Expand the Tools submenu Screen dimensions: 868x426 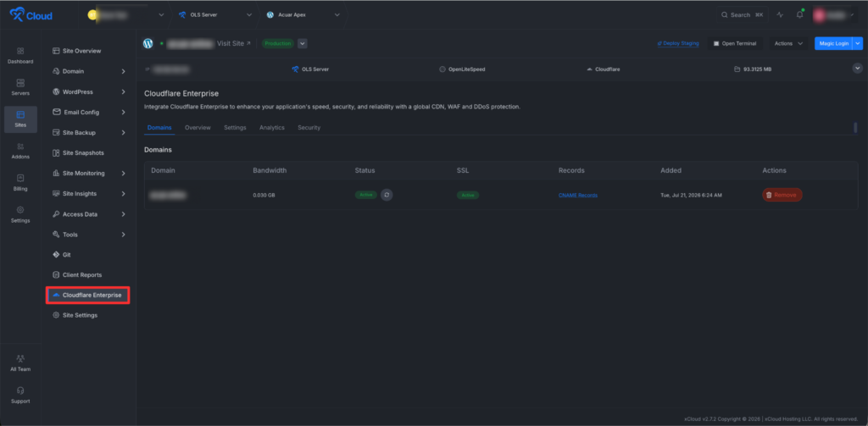click(88, 235)
